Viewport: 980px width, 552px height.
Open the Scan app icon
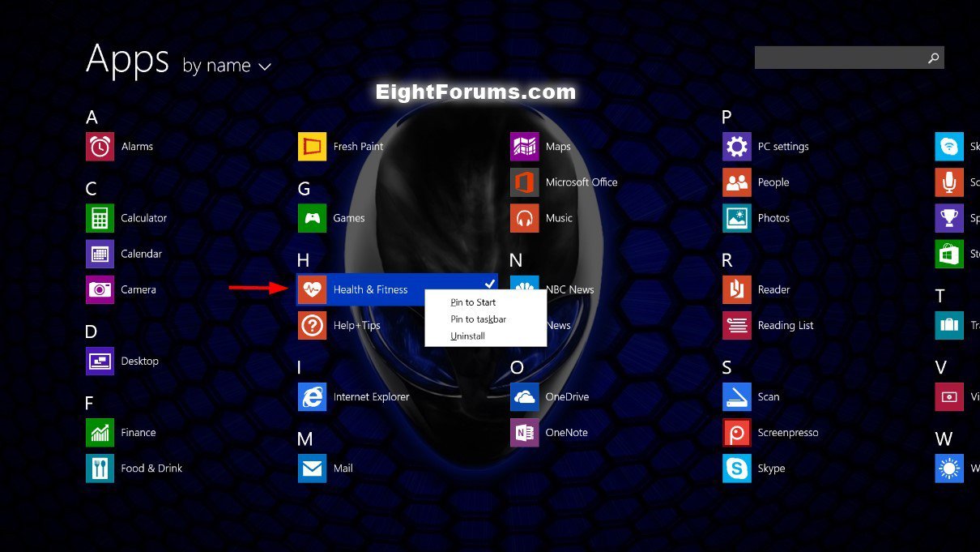click(x=736, y=396)
